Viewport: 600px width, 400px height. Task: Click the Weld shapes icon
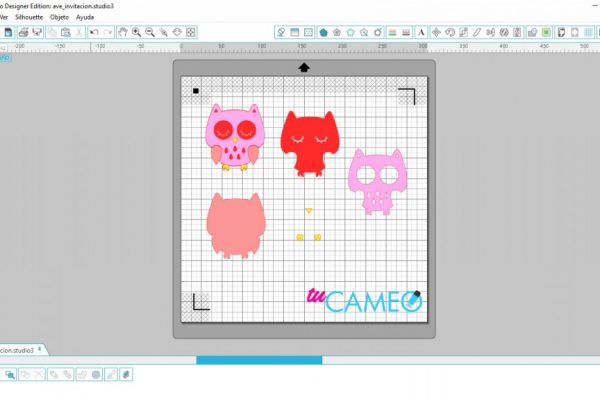click(82, 374)
